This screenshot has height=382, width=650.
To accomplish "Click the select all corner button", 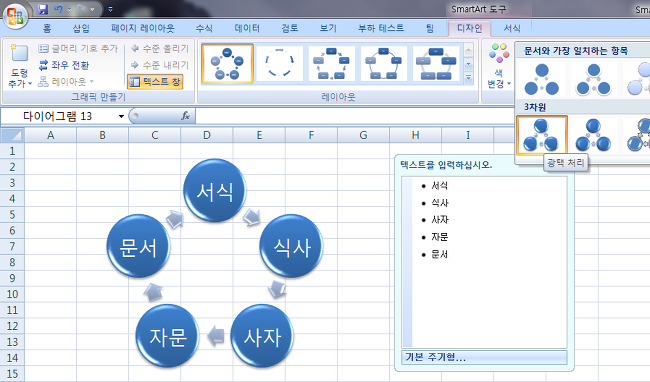I will pos(12,135).
